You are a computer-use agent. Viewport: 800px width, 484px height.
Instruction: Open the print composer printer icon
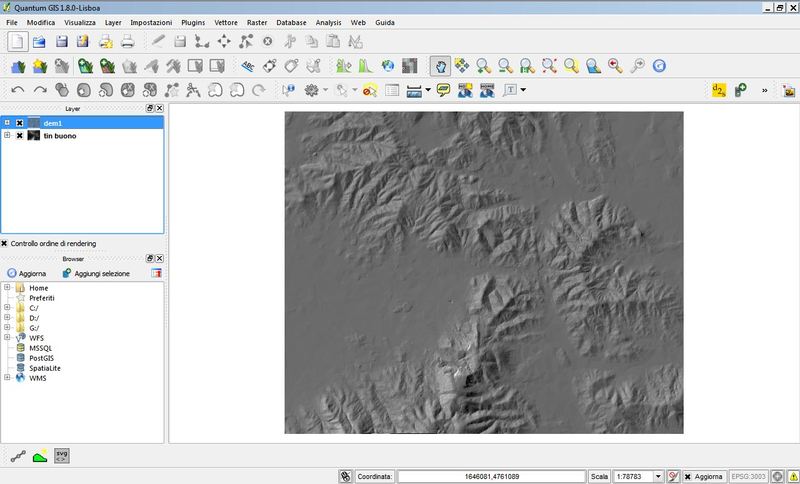point(127,41)
